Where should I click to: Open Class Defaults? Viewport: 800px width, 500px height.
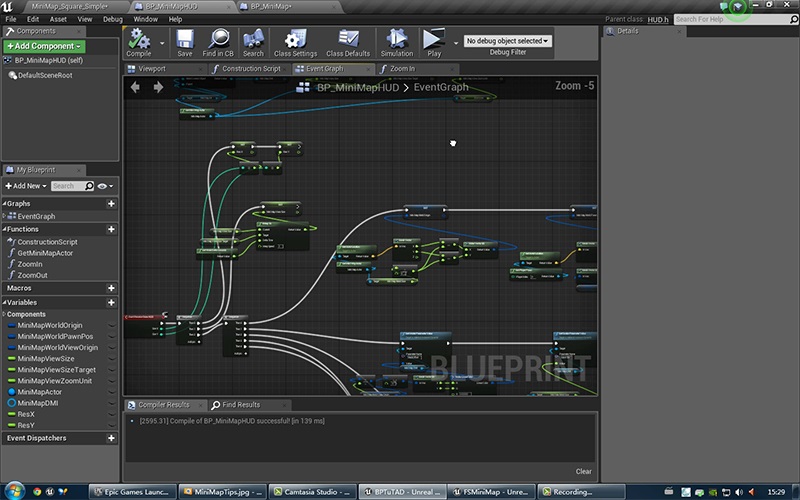[x=348, y=39]
